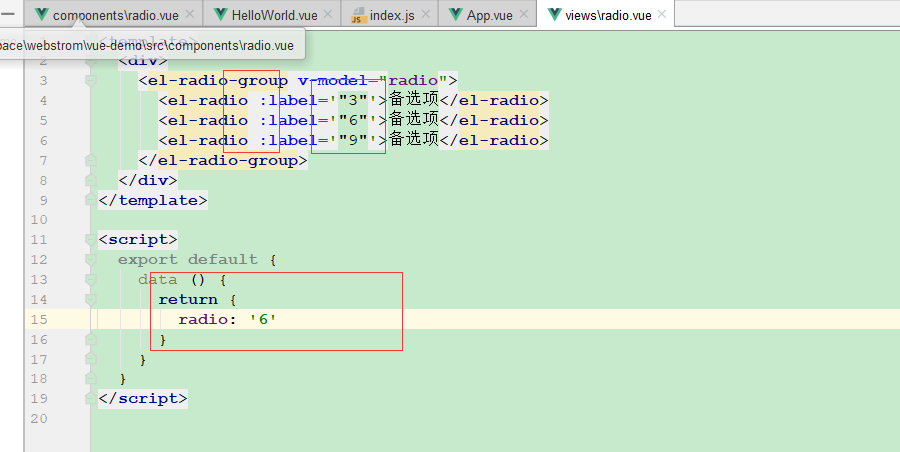Close the components\radio.vue tab
900x452 pixels.
(190, 14)
